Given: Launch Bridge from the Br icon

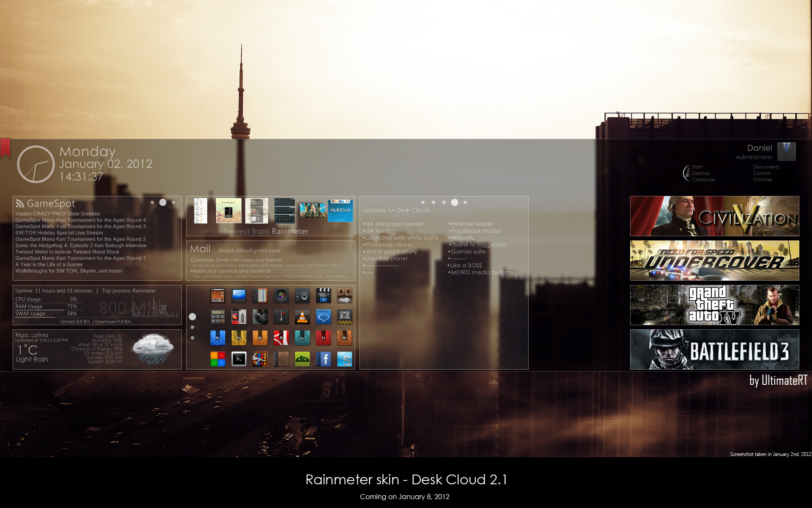Looking at the screenshot, I should (x=345, y=338).
